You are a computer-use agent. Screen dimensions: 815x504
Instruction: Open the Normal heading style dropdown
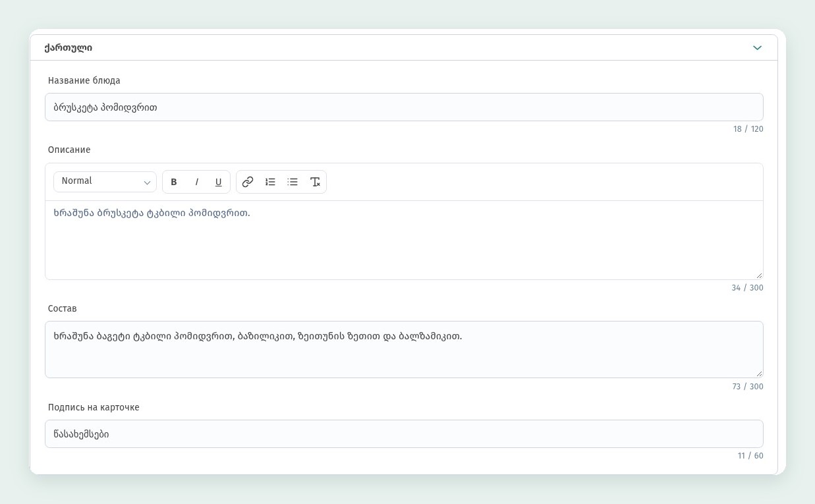pyautogui.click(x=105, y=182)
